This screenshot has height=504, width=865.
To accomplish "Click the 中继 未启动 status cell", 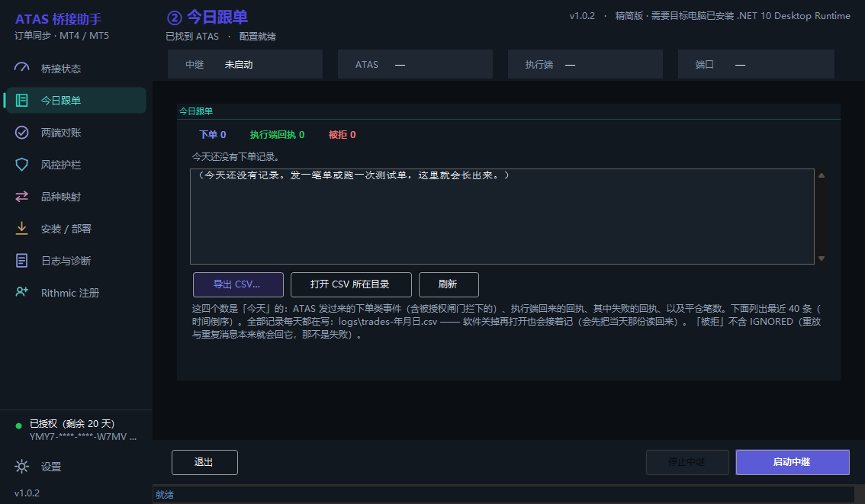I will (245, 65).
